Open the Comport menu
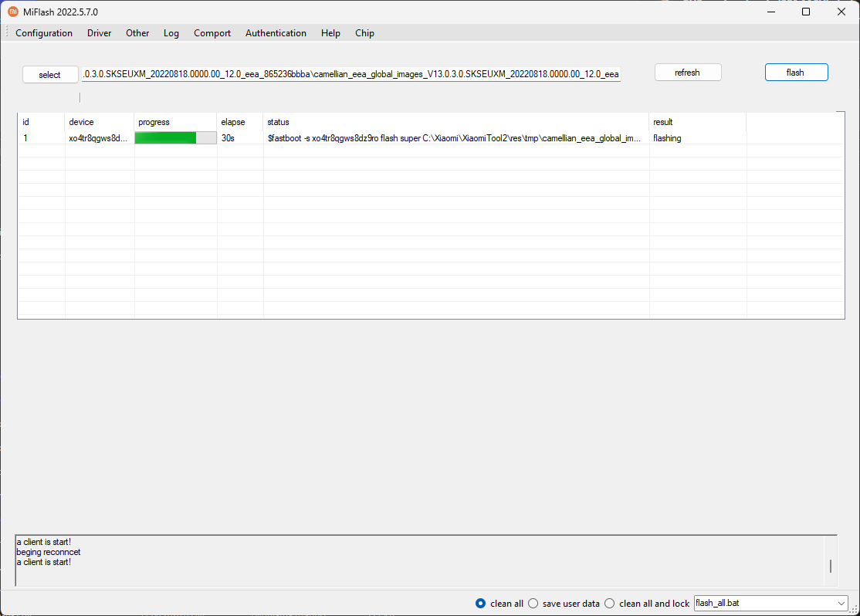This screenshot has width=860, height=616. pos(212,33)
